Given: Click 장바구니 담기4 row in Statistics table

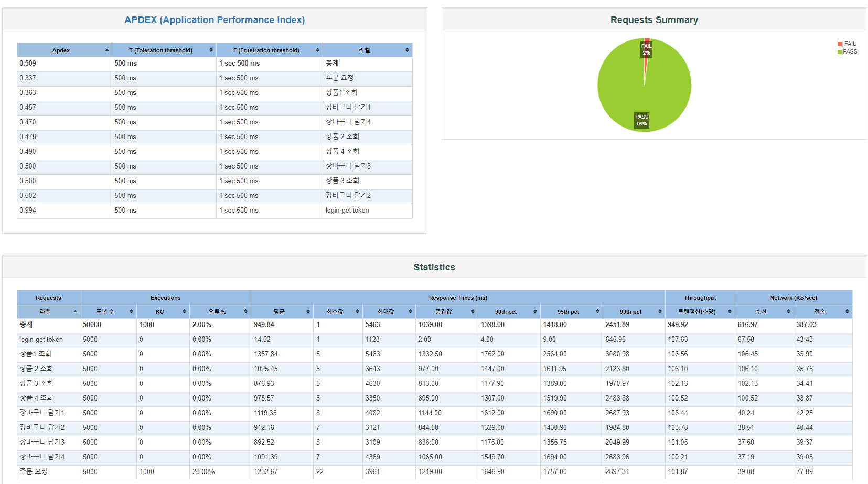Looking at the screenshot, I should [x=434, y=457].
